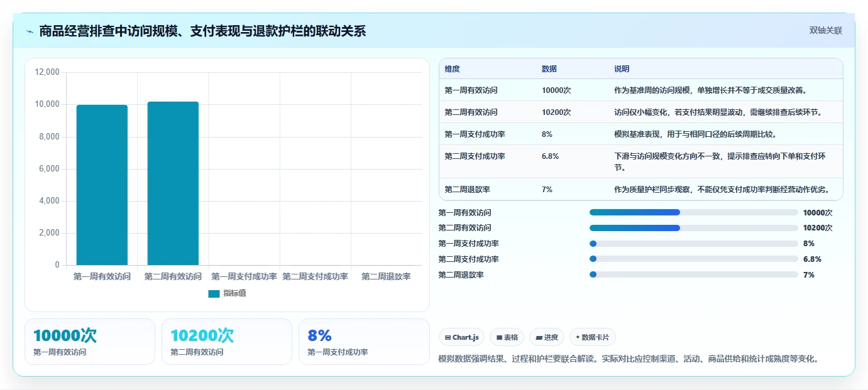Click the 进度 tag chip
The image size is (868, 390).
point(547,337)
